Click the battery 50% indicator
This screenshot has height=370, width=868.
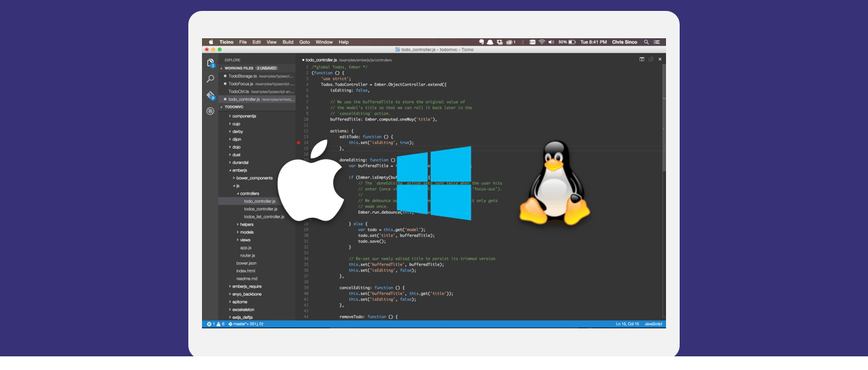coord(567,42)
